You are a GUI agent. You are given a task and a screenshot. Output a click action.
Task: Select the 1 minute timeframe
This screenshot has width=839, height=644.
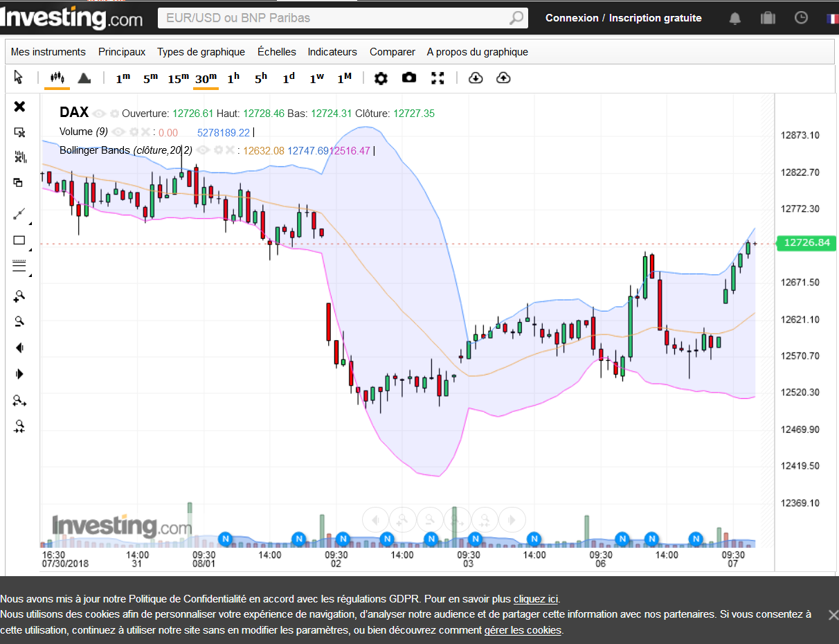(x=123, y=78)
